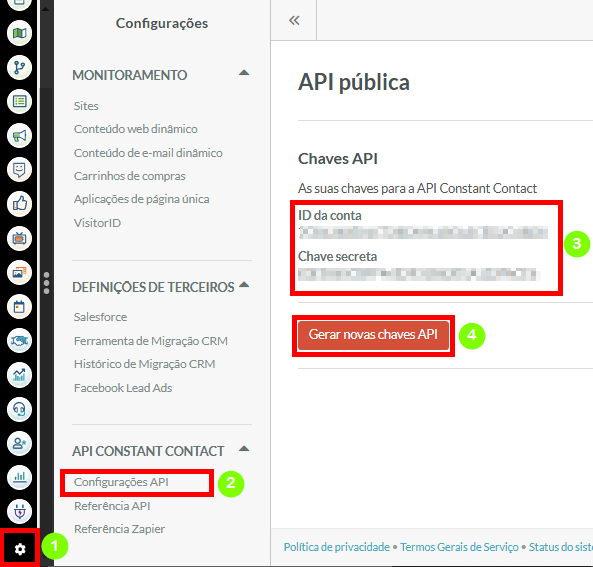
Task: Open the folded map icon in sidebar
Action: (x=19, y=33)
